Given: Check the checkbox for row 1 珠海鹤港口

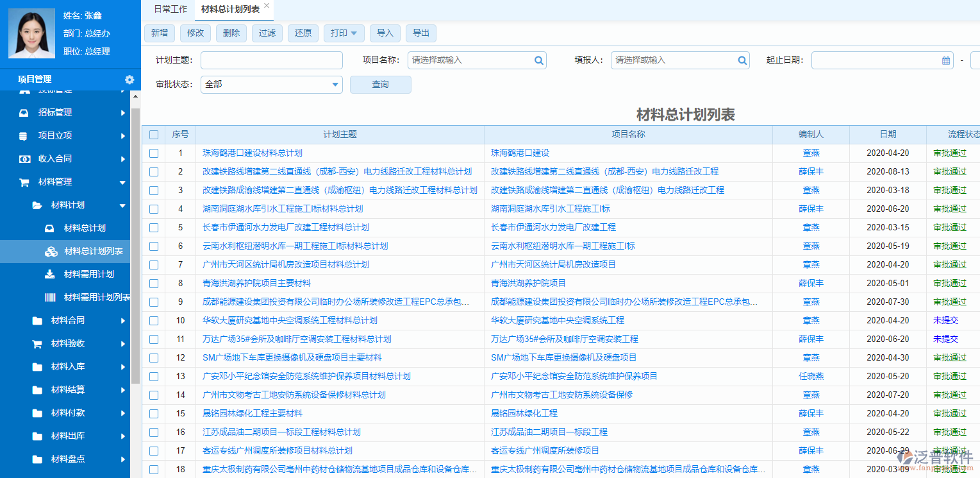Looking at the screenshot, I should (x=154, y=153).
